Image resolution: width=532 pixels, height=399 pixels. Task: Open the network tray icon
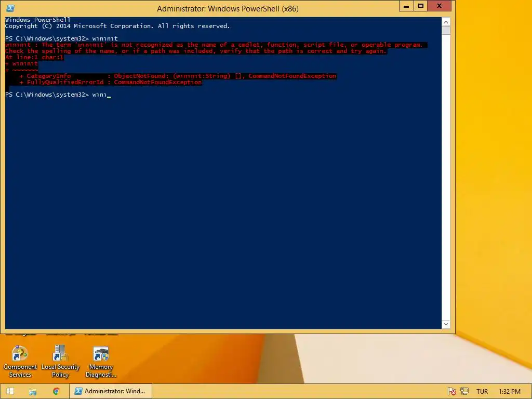pos(464,391)
